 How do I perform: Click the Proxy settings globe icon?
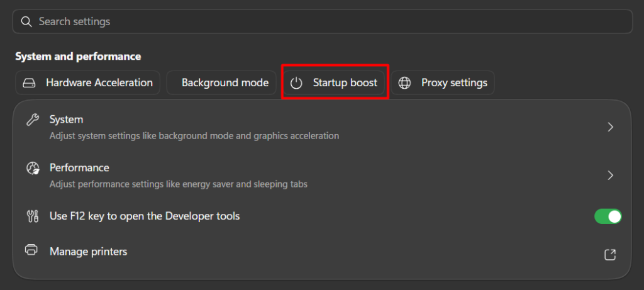pyautogui.click(x=404, y=83)
